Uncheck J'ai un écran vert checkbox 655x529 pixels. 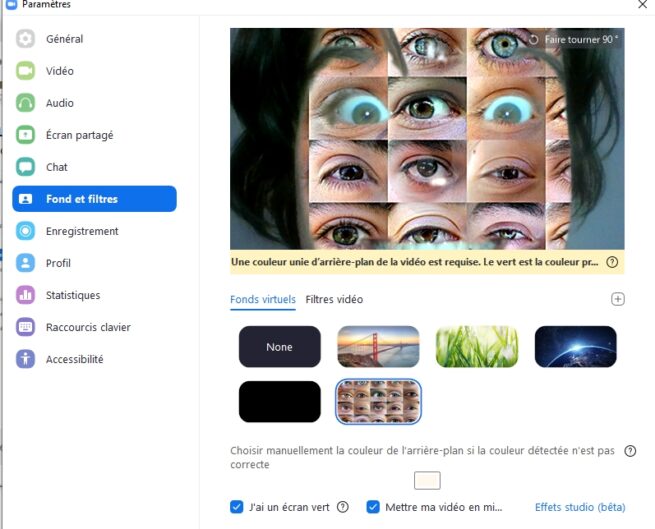(x=236, y=507)
